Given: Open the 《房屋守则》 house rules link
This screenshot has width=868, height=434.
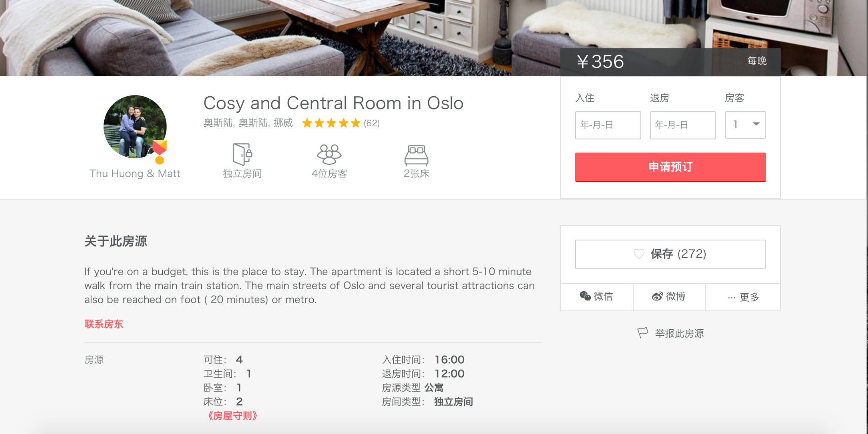Looking at the screenshot, I should 233,416.
